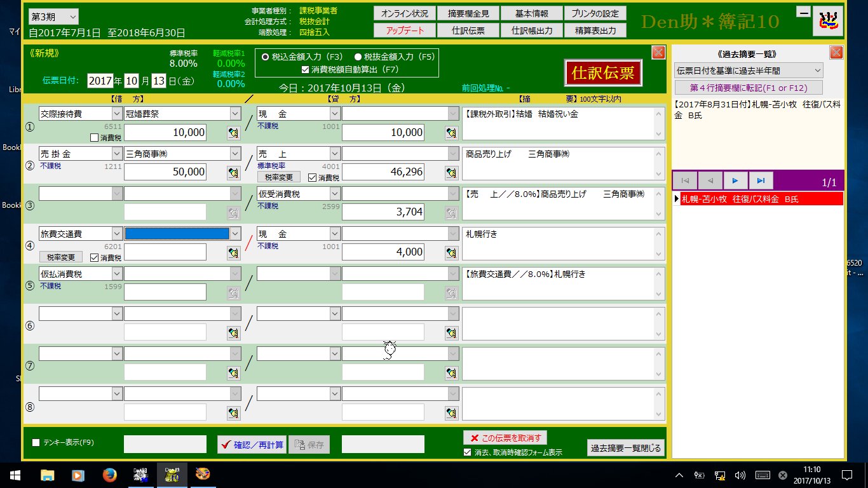Click the row 4 description field 札幌行き

[x=557, y=243]
